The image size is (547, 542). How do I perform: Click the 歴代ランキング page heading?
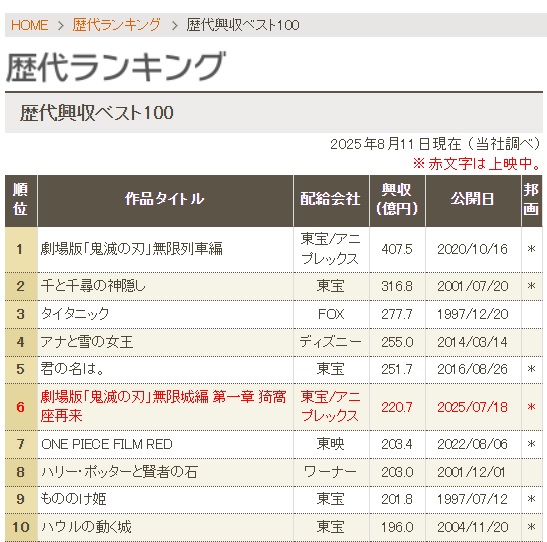[x=116, y=67]
